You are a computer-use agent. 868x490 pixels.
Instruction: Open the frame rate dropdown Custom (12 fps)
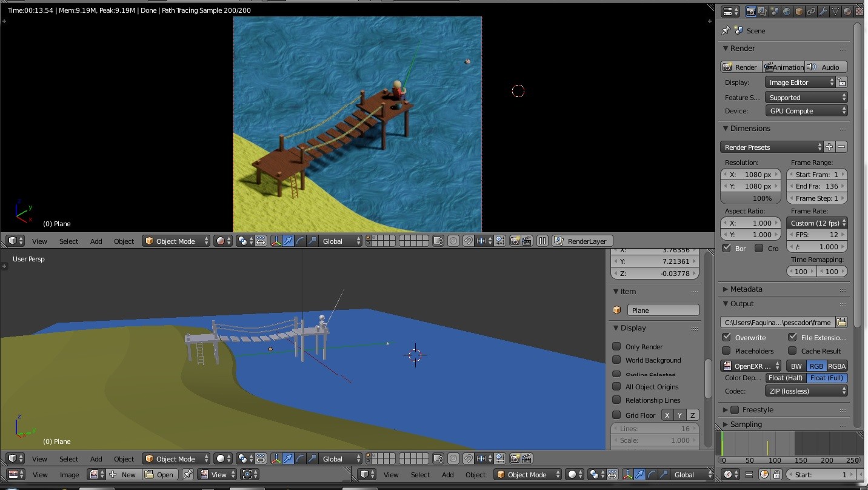click(816, 223)
